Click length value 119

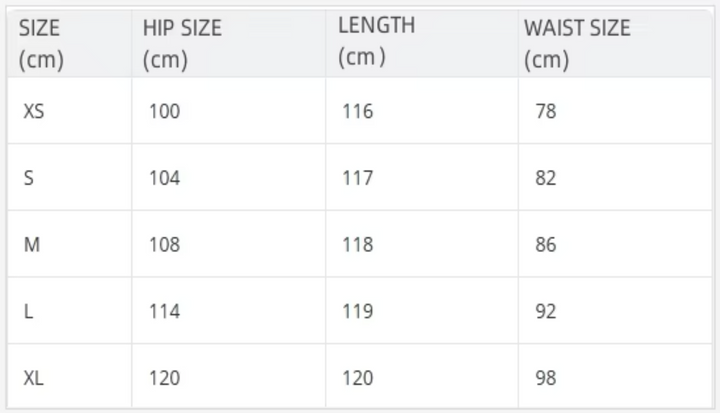click(358, 311)
